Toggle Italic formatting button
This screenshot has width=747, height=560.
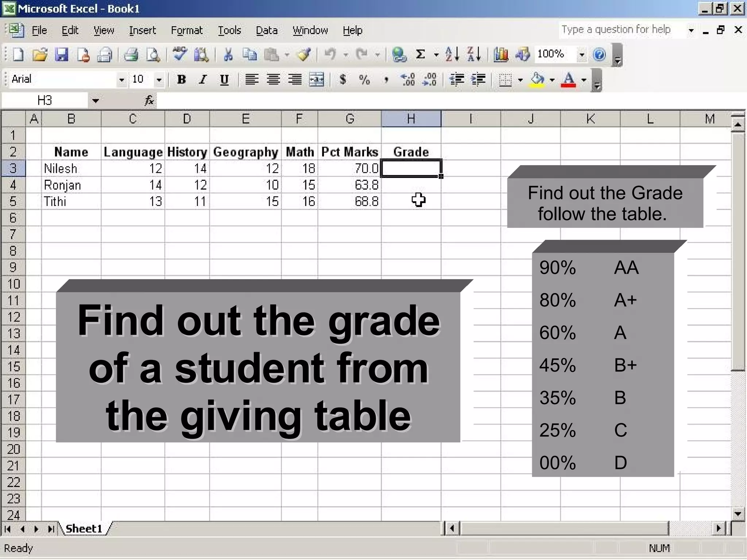point(203,79)
